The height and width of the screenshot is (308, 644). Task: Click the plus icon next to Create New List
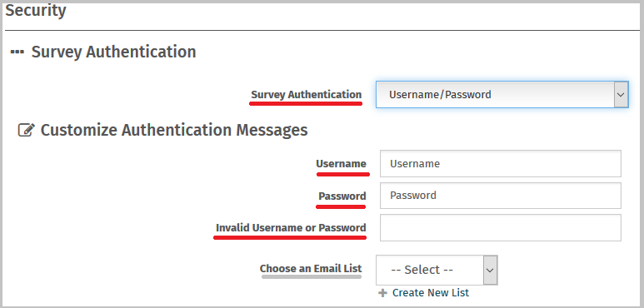pyautogui.click(x=382, y=293)
